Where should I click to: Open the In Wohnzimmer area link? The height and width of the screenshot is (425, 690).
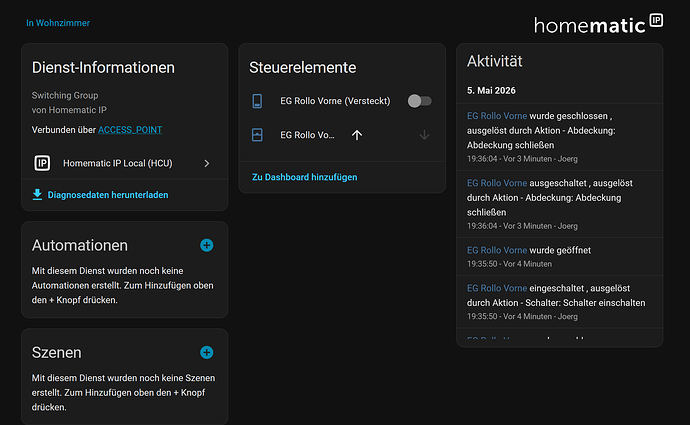(x=58, y=23)
